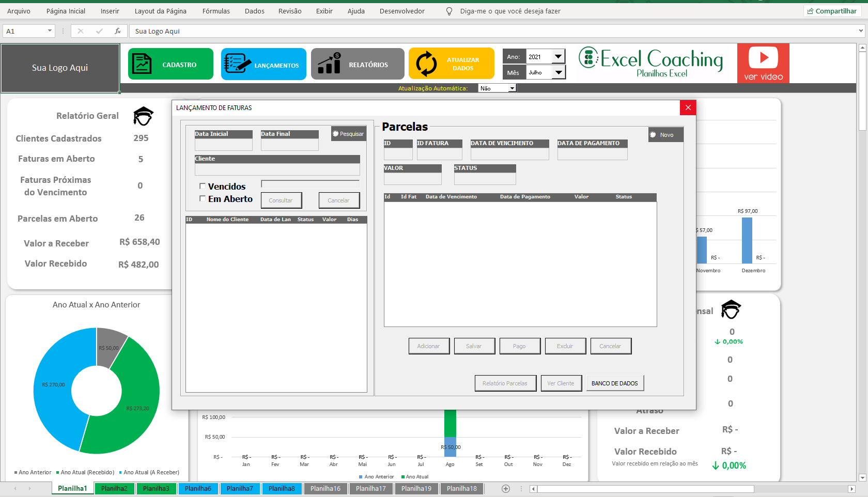Open the Inserir ribbon tab
Image resolution: width=868 pixels, height=497 pixels.
coord(110,11)
